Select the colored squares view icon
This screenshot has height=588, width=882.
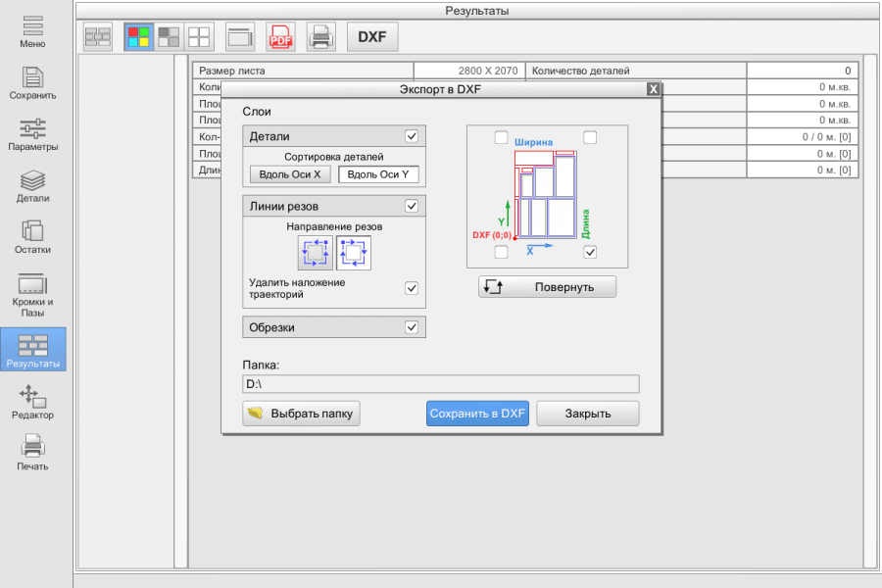point(138,37)
